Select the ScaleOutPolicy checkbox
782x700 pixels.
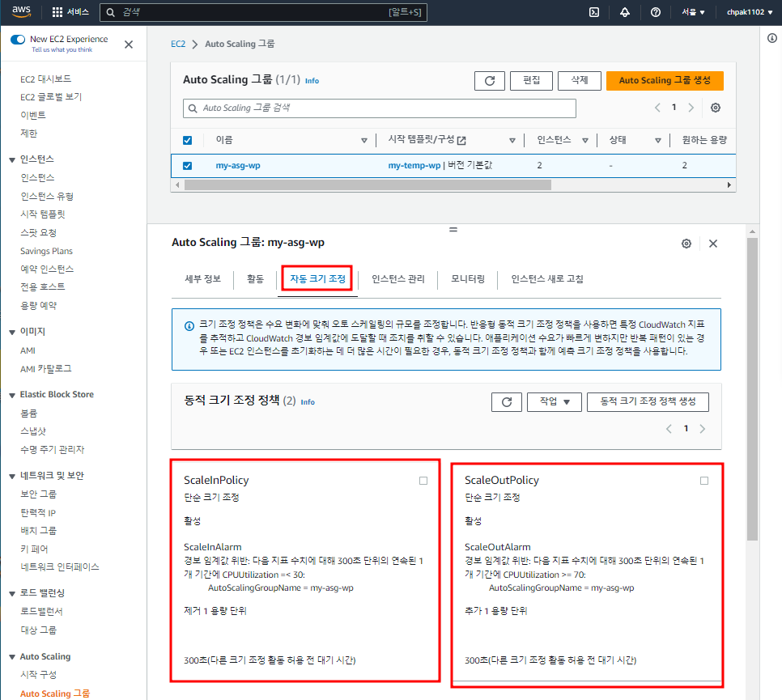pyautogui.click(x=704, y=481)
